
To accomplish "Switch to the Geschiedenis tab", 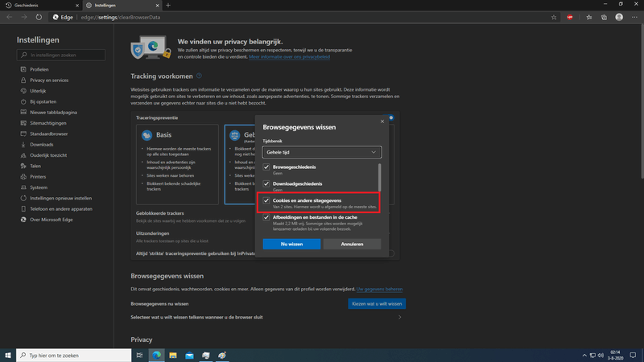I will pyautogui.click(x=41, y=6).
